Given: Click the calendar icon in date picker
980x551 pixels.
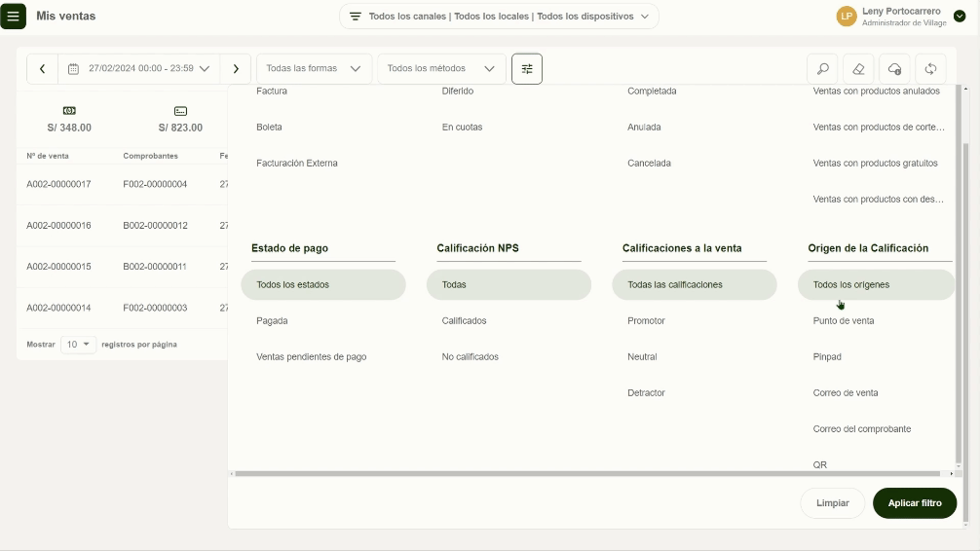Looking at the screenshot, I should tap(73, 69).
